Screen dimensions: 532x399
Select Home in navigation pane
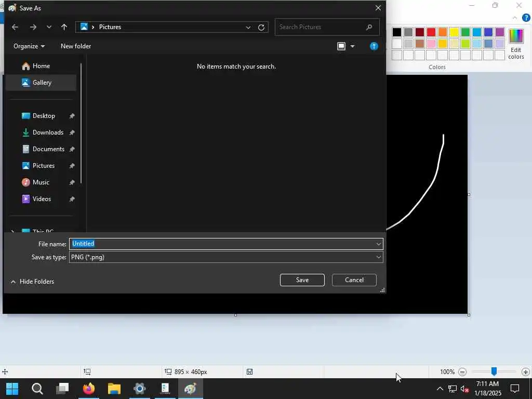pyautogui.click(x=41, y=66)
